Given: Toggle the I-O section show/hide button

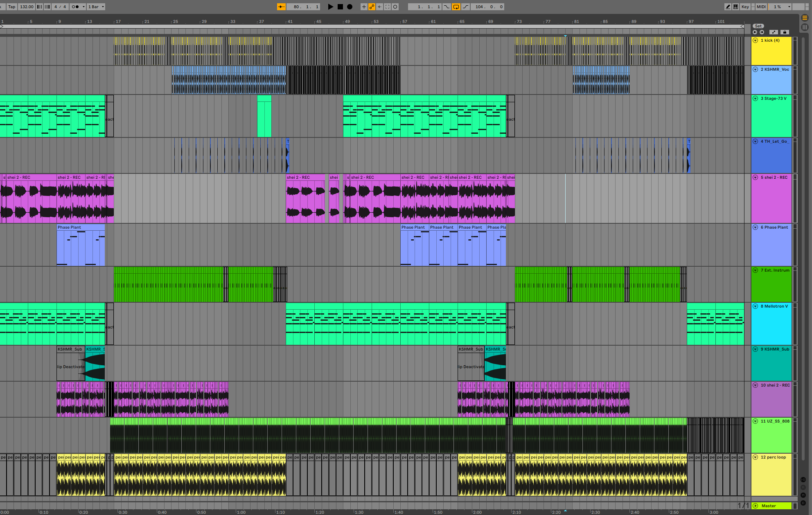Looking at the screenshot, I should pyautogui.click(x=803, y=480).
